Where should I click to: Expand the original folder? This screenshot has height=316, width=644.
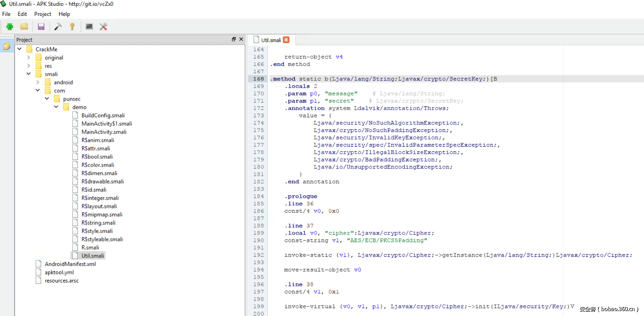point(29,57)
